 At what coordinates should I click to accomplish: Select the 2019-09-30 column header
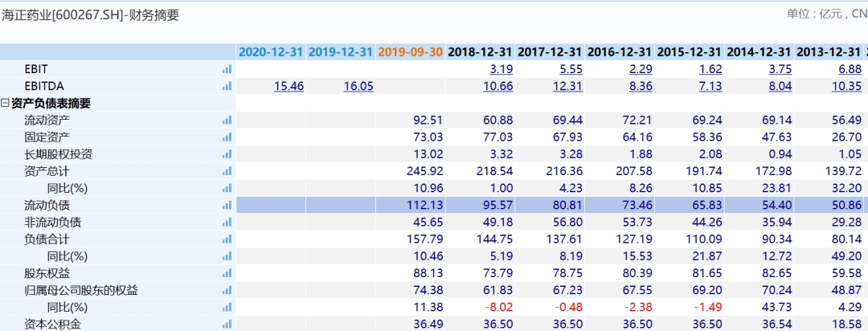[x=410, y=52]
